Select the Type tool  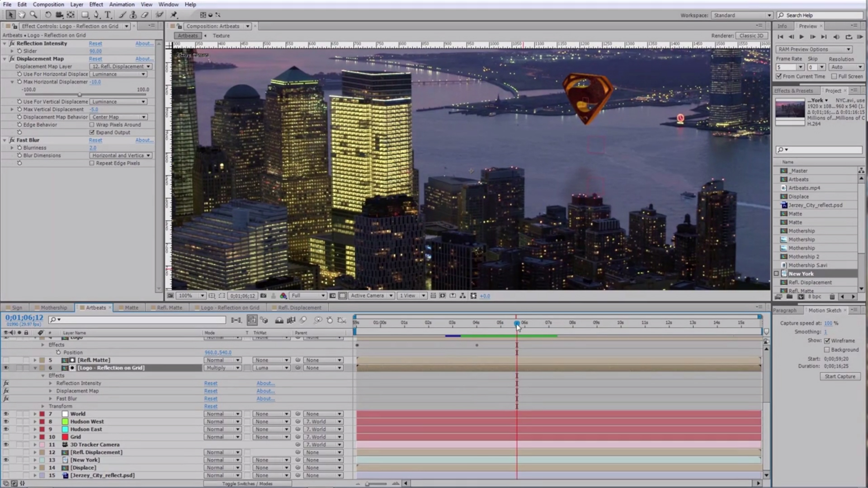point(108,15)
